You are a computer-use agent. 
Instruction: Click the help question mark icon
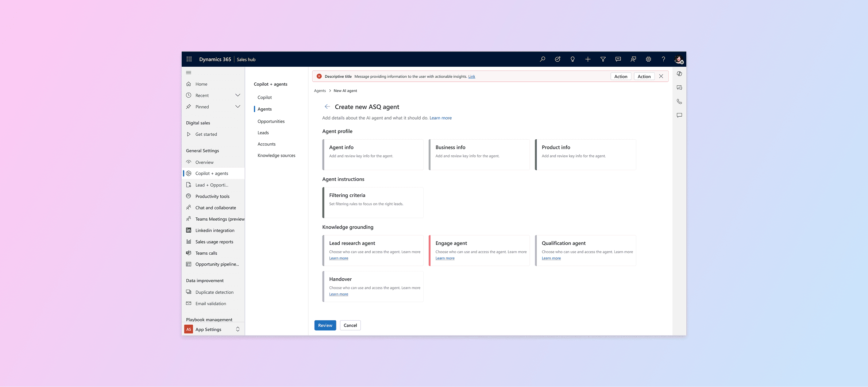coord(663,59)
